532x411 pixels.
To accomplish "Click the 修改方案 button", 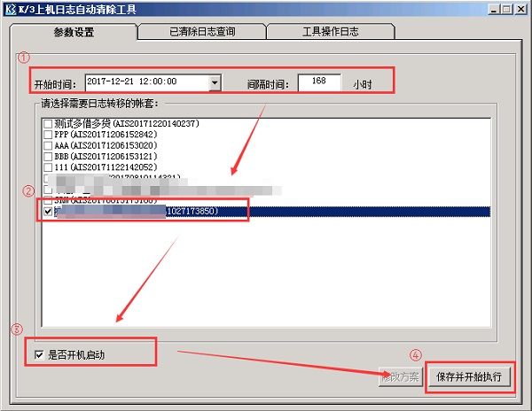I will (x=399, y=376).
